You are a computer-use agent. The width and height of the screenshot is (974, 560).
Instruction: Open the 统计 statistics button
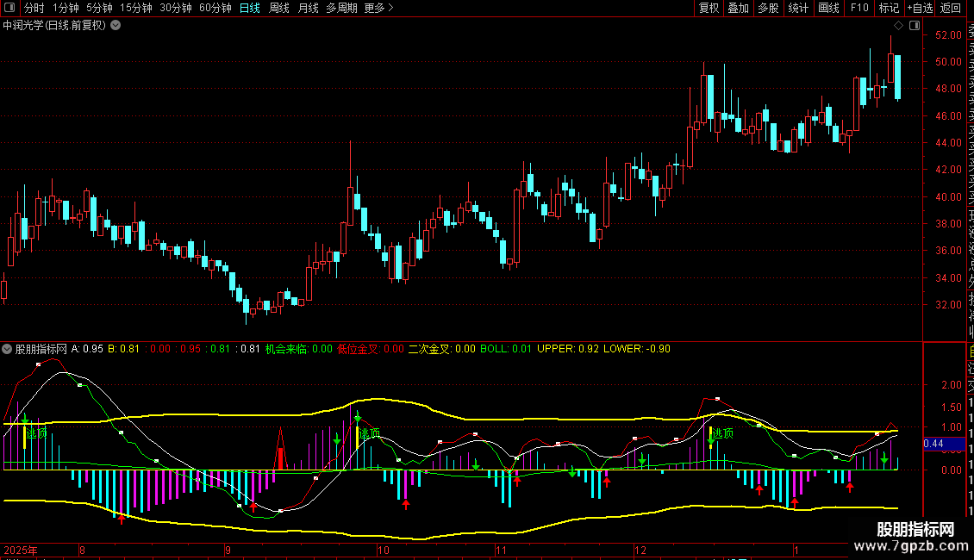coord(798,8)
